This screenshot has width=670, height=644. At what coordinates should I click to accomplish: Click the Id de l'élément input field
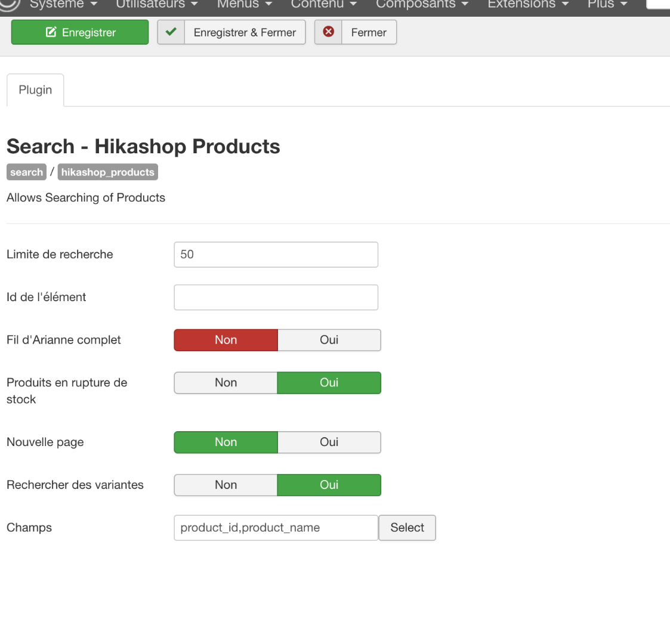(276, 298)
